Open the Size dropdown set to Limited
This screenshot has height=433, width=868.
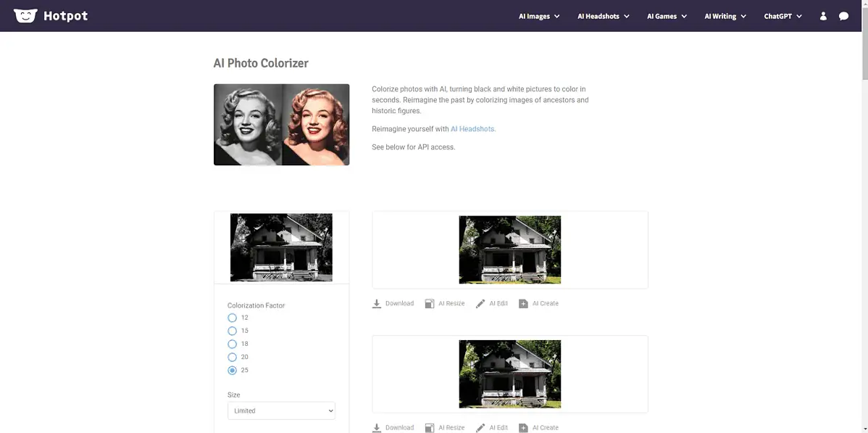(281, 411)
